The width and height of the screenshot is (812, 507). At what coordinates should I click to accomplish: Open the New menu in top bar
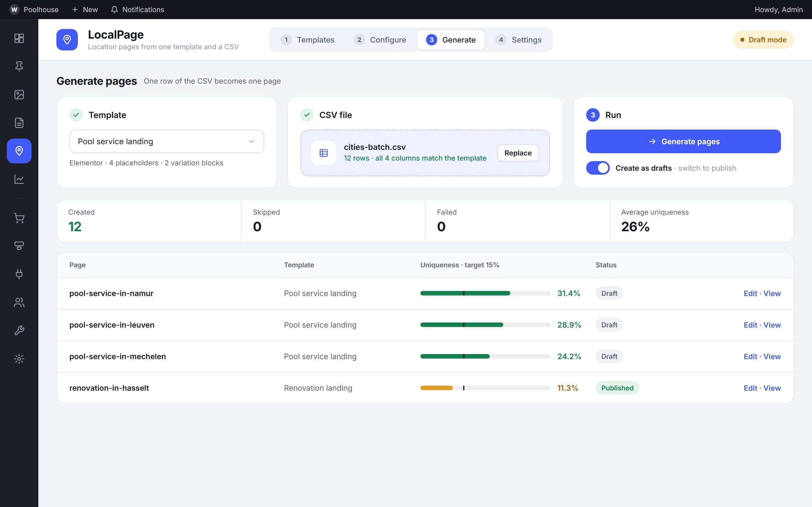[x=85, y=9]
